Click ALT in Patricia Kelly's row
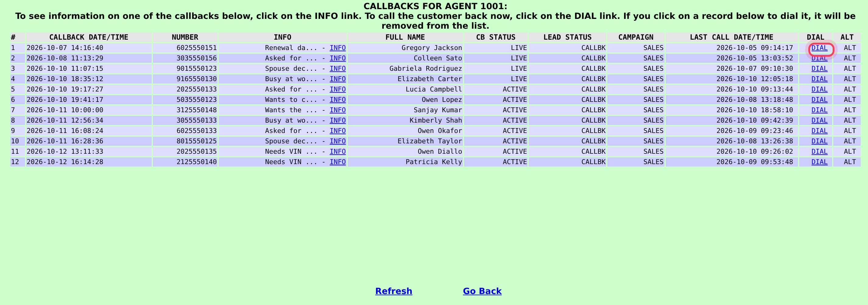Viewport: 868px width, 305px height. [849, 162]
